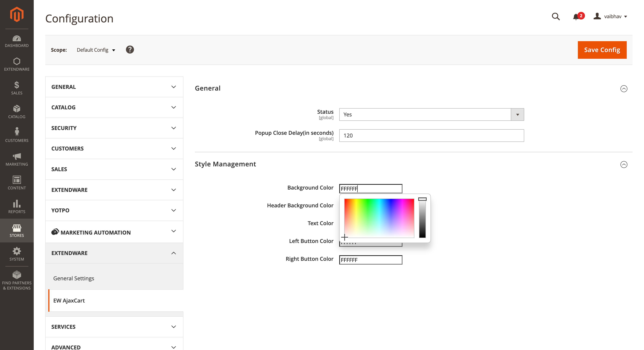Viewport: 644px width, 350px height.
Task: Click the Right Button Color input field
Action: point(370,260)
